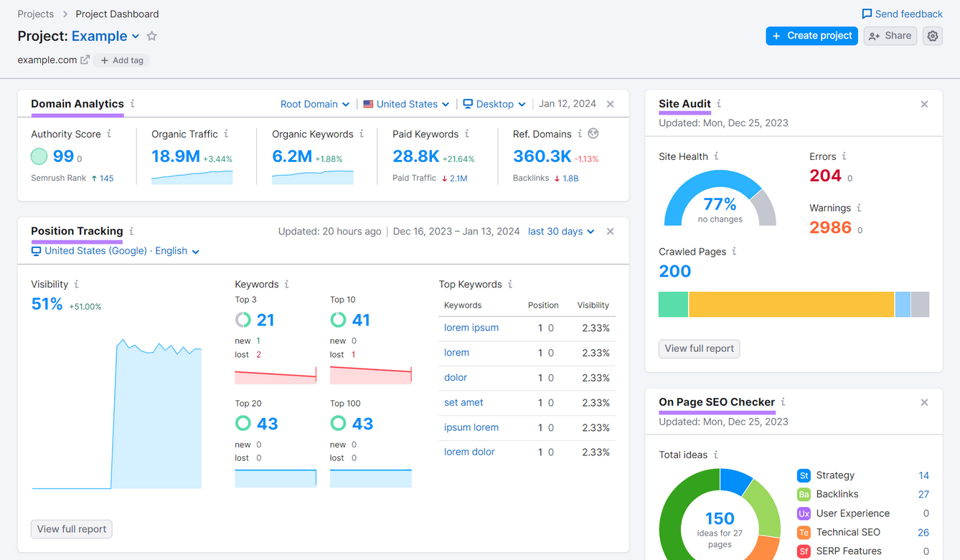The image size is (960, 560).
Task: Click the 204 Errors count
Action: click(825, 176)
